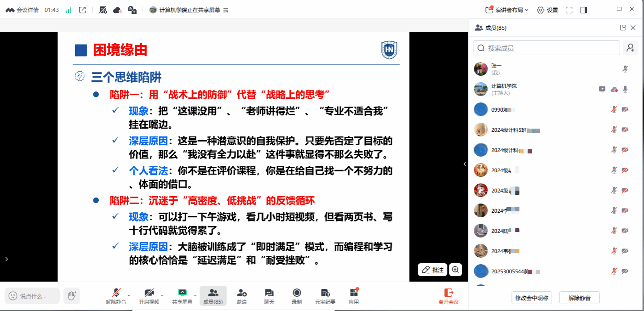The height and width of the screenshot is (311, 644).
Task: Open 设置 settings in top bar
Action: (547, 10)
